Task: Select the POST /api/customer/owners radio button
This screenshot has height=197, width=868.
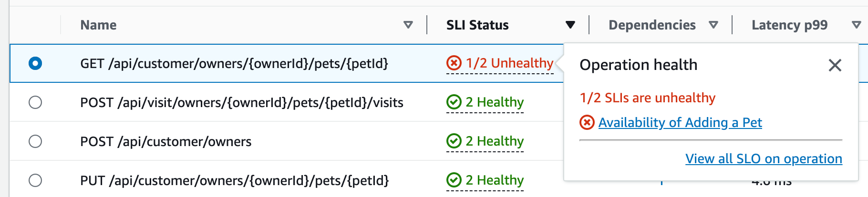Action: pos(35,141)
